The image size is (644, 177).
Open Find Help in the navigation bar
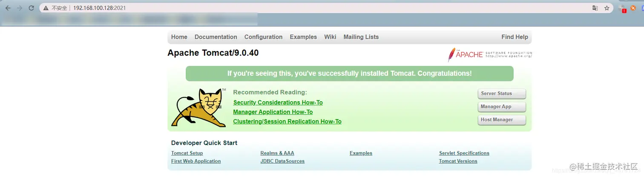pos(515,37)
